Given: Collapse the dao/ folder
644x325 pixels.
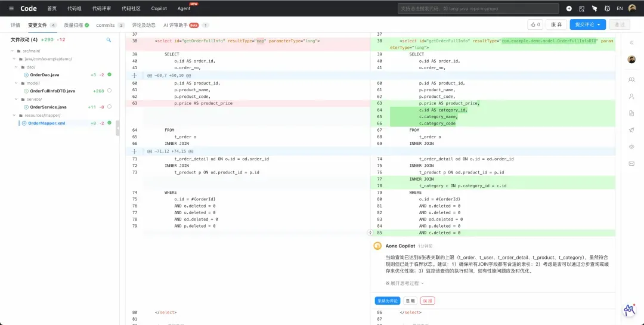Looking at the screenshot, I should pos(17,67).
